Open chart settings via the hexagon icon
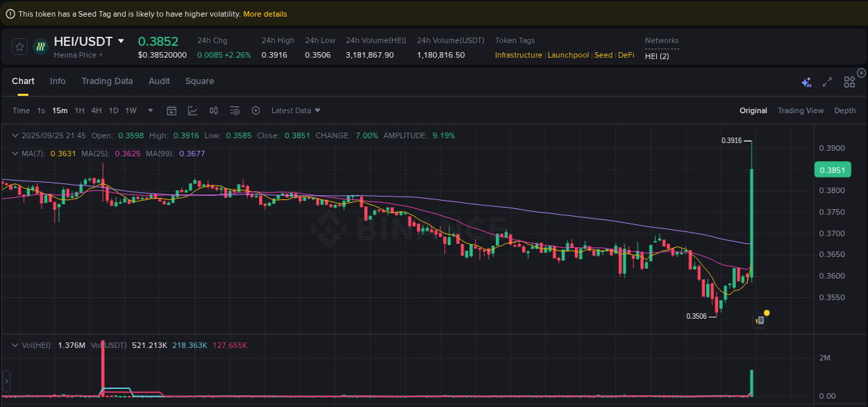This screenshot has width=868, height=407. tap(256, 110)
